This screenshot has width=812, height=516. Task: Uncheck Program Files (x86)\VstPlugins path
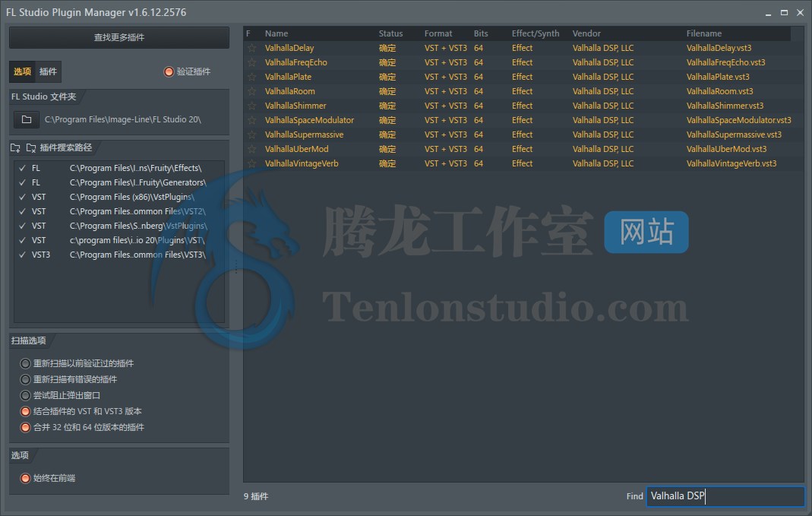[x=22, y=197]
